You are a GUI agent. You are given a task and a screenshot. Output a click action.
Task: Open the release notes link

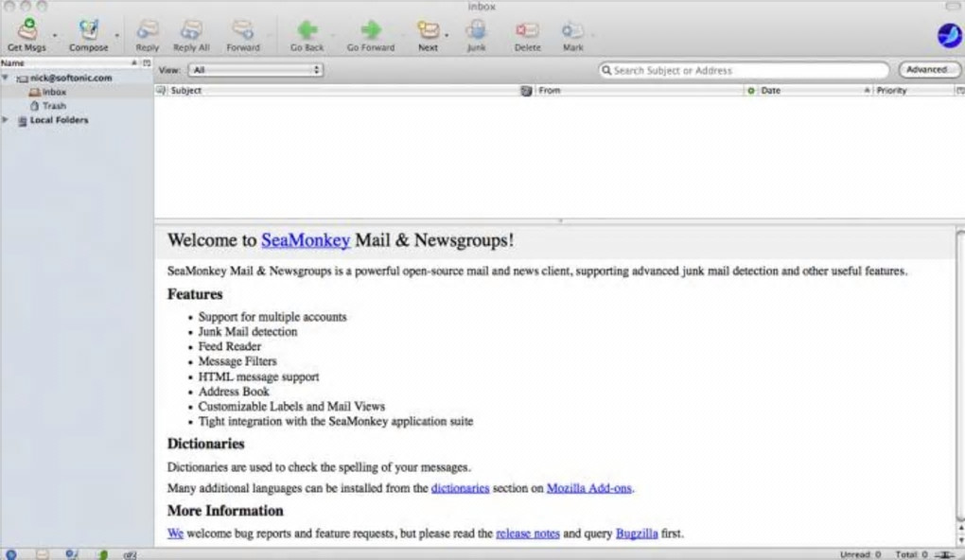[x=528, y=534]
